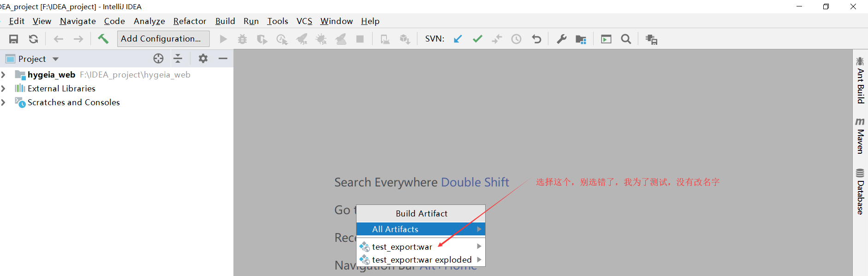Open the Run menu
The image size is (868, 276).
251,21
